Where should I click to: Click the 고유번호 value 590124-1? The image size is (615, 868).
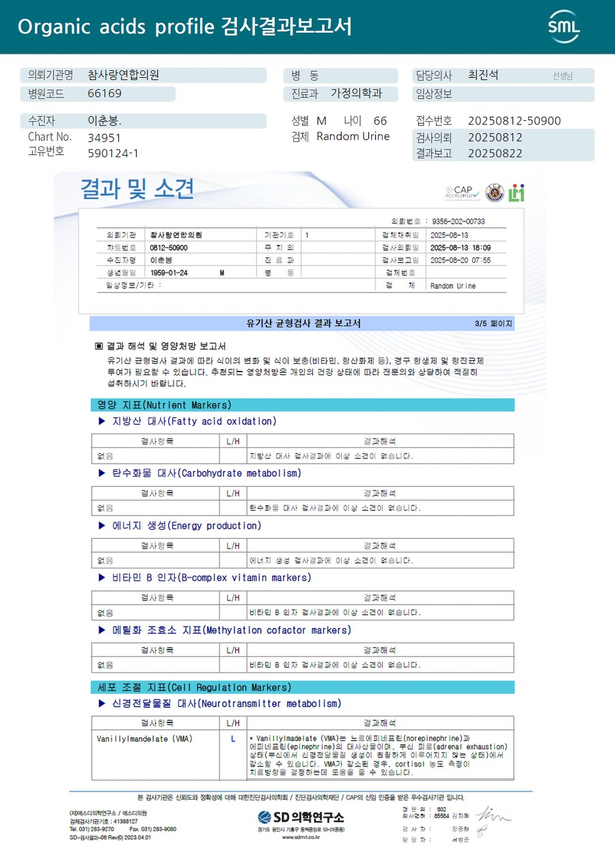(113, 153)
